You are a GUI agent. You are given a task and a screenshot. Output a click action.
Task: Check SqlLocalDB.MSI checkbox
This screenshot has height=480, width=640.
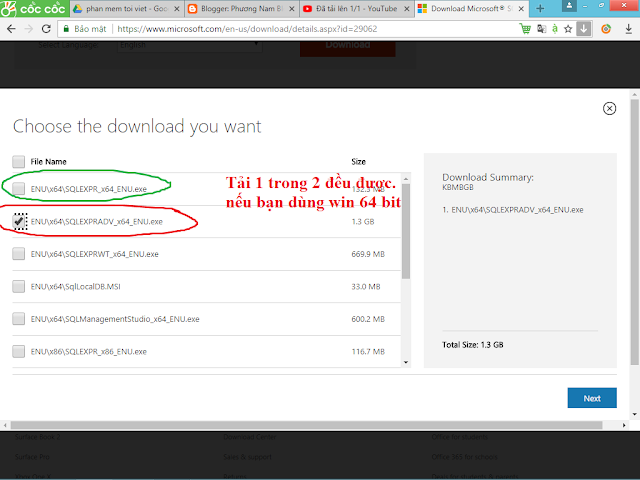click(x=18, y=287)
